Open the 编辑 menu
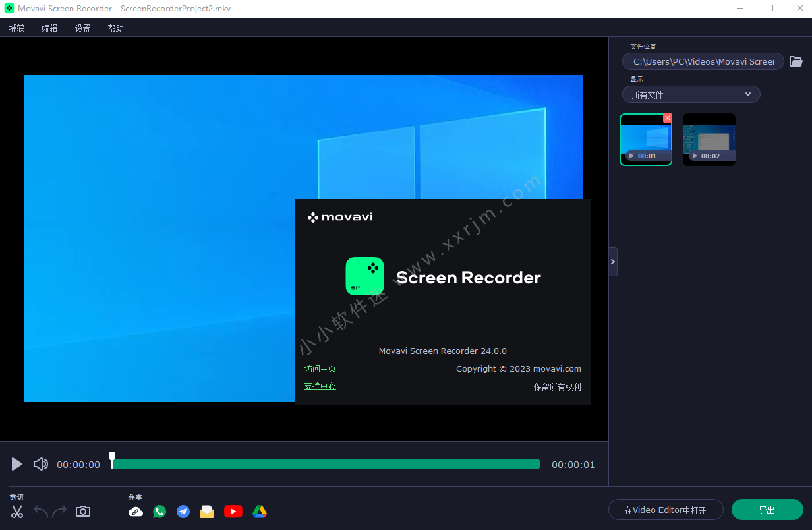The width and height of the screenshot is (812, 530). point(49,28)
